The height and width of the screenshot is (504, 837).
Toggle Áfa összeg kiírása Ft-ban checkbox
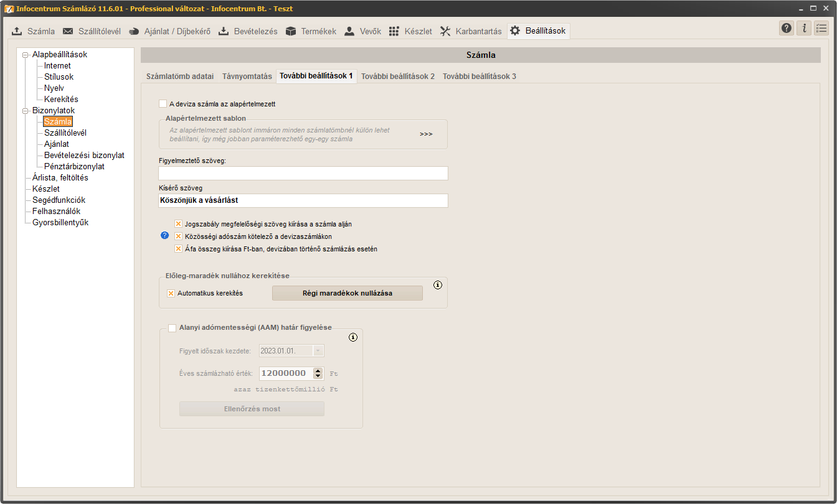click(x=178, y=249)
